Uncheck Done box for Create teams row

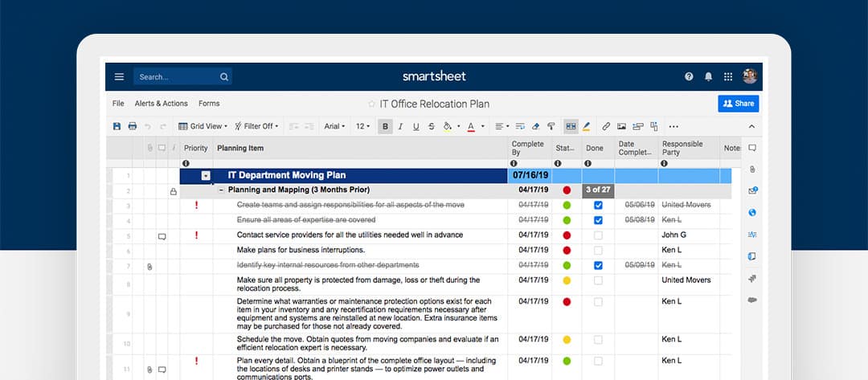(x=597, y=205)
